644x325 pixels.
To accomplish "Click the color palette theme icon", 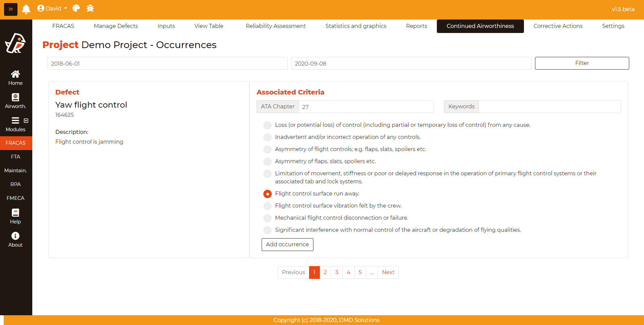I will pyautogui.click(x=76, y=8).
